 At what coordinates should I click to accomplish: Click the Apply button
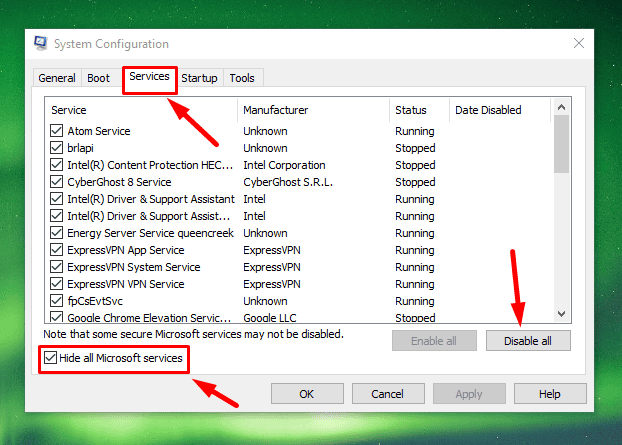point(469,394)
